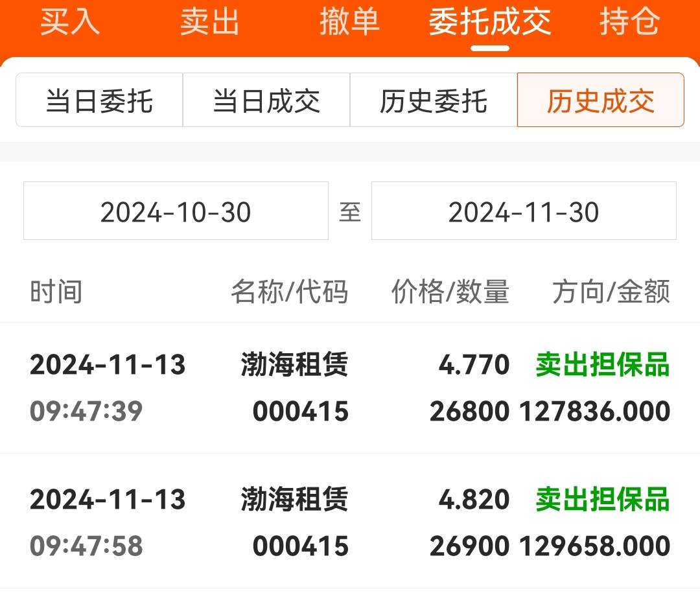Click quantity 26900
Viewport: 700px width, 593px height.
coord(470,546)
